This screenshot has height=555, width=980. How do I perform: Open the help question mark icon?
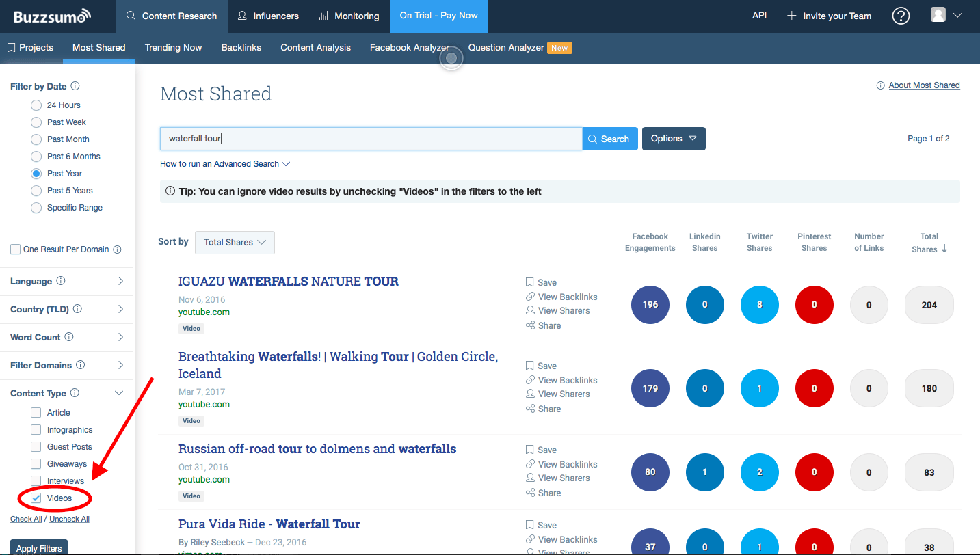coord(901,16)
